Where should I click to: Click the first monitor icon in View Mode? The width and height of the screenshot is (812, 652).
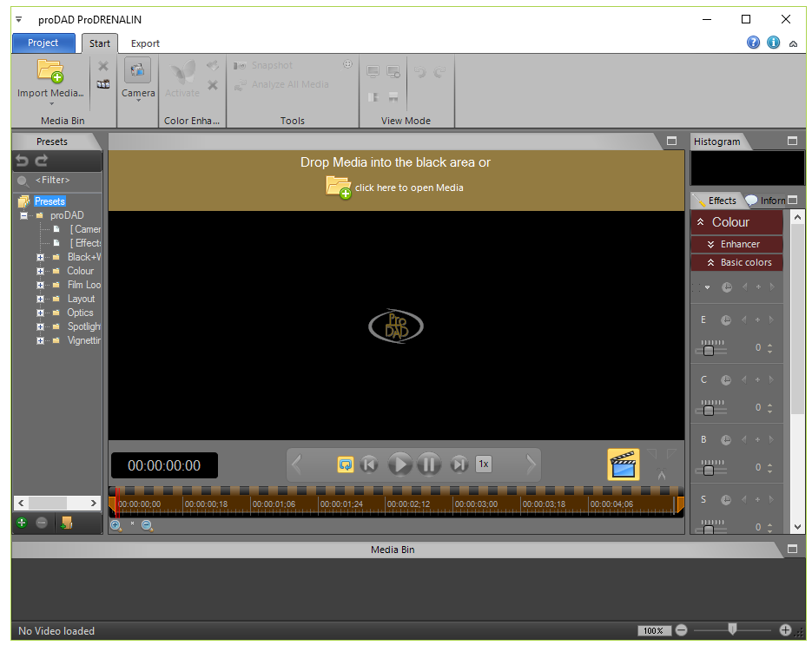(373, 71)
